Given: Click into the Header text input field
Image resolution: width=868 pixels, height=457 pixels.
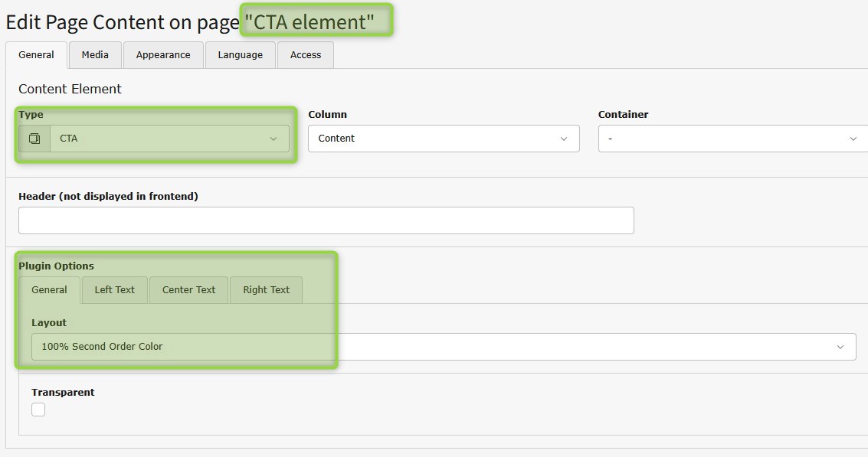Looking at the screenshot, I should click(x=326, y=220).
